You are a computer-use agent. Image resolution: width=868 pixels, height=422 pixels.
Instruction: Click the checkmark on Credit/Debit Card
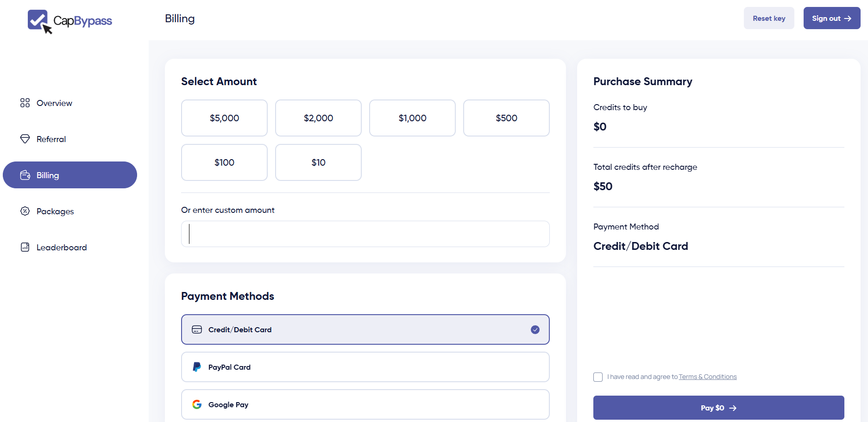click(535, 329)
